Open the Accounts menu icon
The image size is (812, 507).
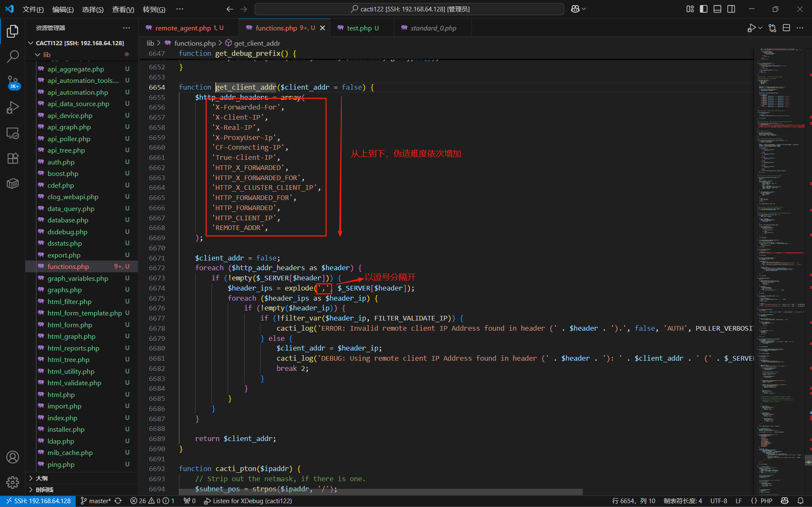pos(13,457)
